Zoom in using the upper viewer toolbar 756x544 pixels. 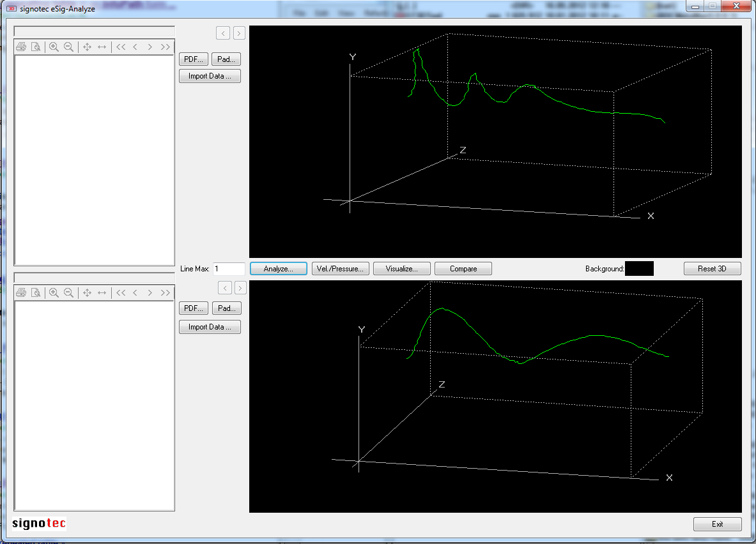(x=54, y=47)
